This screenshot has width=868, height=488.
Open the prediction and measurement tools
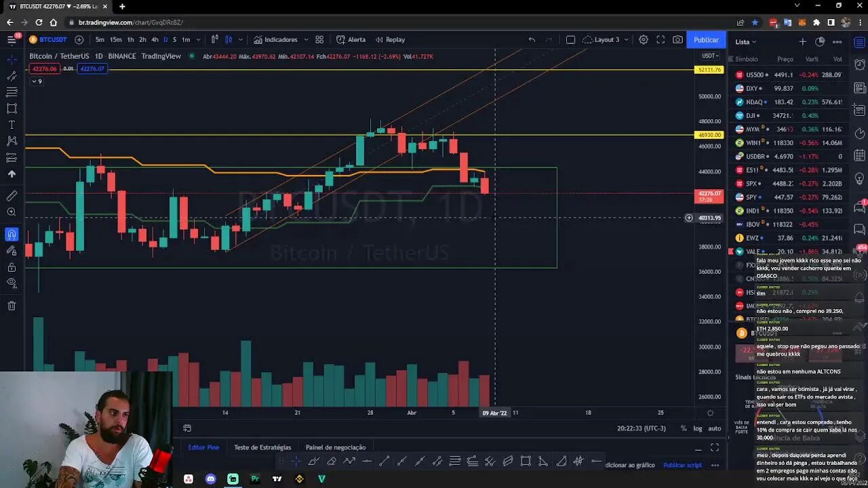(x=12, y=157)
